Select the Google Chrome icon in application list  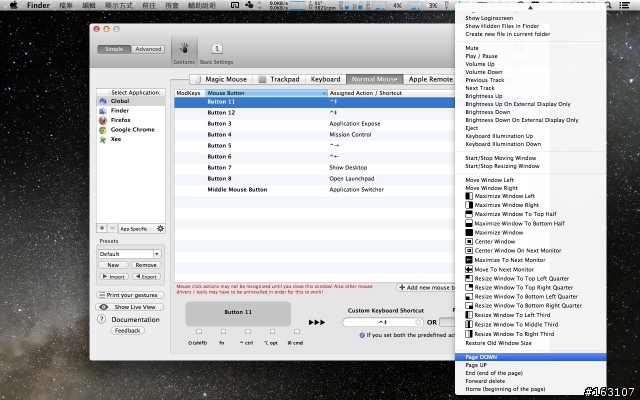coord(103,130)
